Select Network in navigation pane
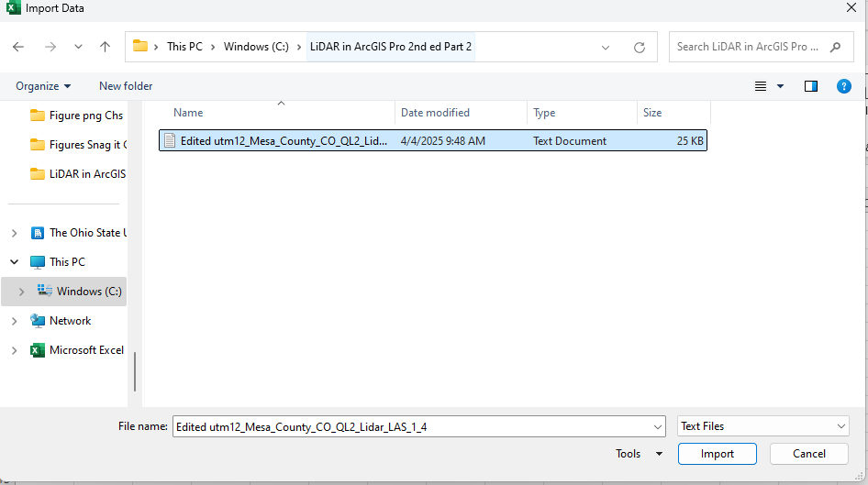Image resolution: width=868 pixels, height=485 pixels. click(x=61, y=321)
